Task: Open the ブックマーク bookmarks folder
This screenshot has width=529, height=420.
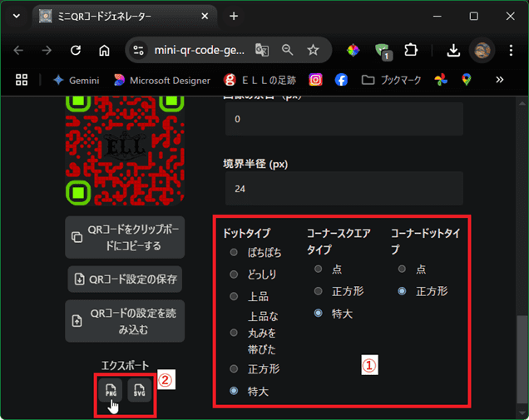Action: click(x=389, y=80)
